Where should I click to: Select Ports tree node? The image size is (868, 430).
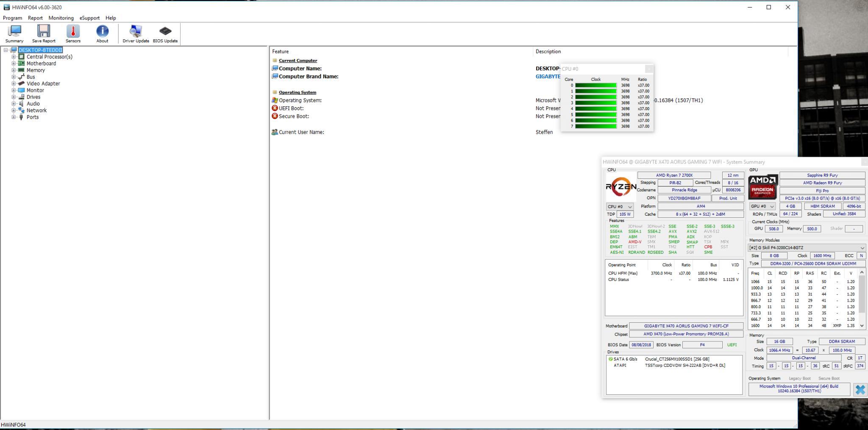[33, 117]
